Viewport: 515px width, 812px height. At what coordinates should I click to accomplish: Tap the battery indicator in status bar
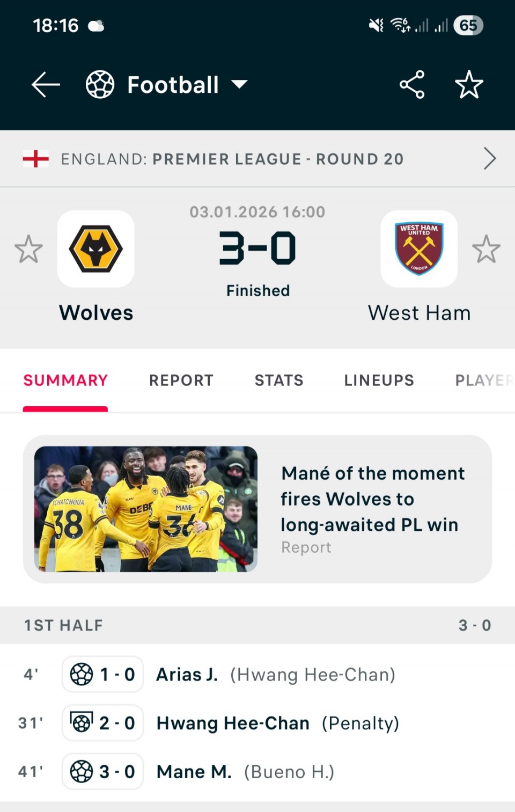(x=468, y=25)
